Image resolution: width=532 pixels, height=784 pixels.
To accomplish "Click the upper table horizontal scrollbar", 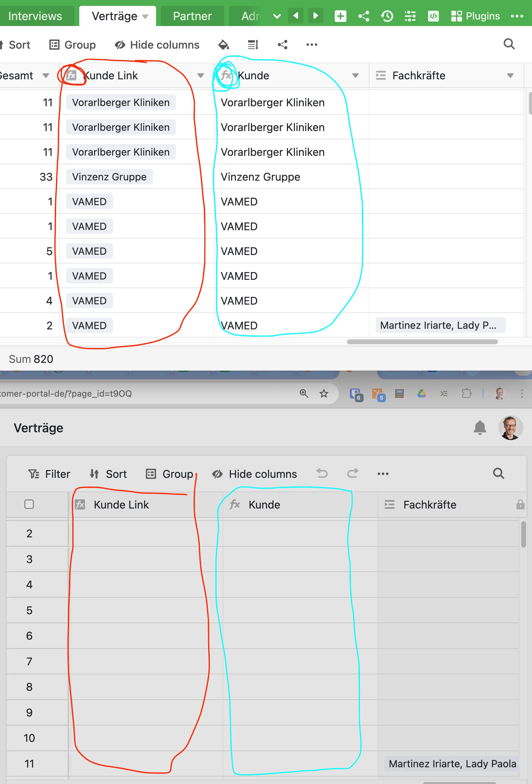I will click(422, 342).
